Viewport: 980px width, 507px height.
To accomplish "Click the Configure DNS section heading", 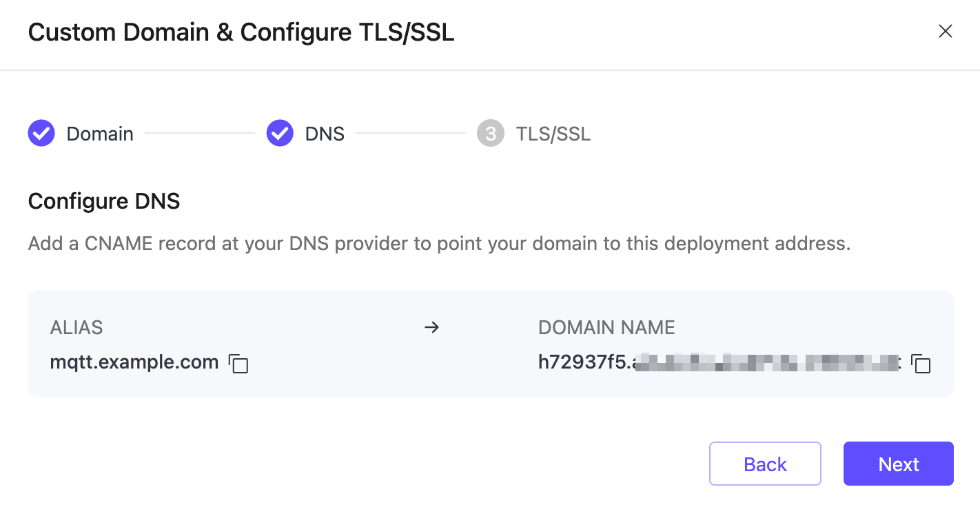I will point(103,200).
